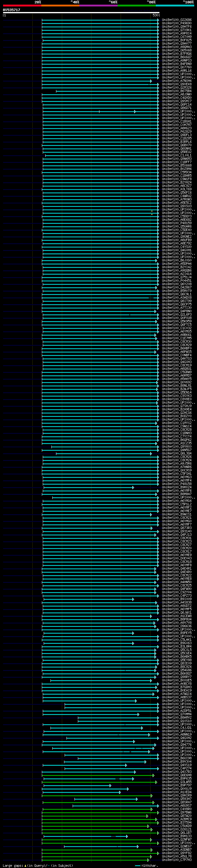Select the UniRef100_Q873R3 label
The image size is (197, 868).
pos(177,528)
